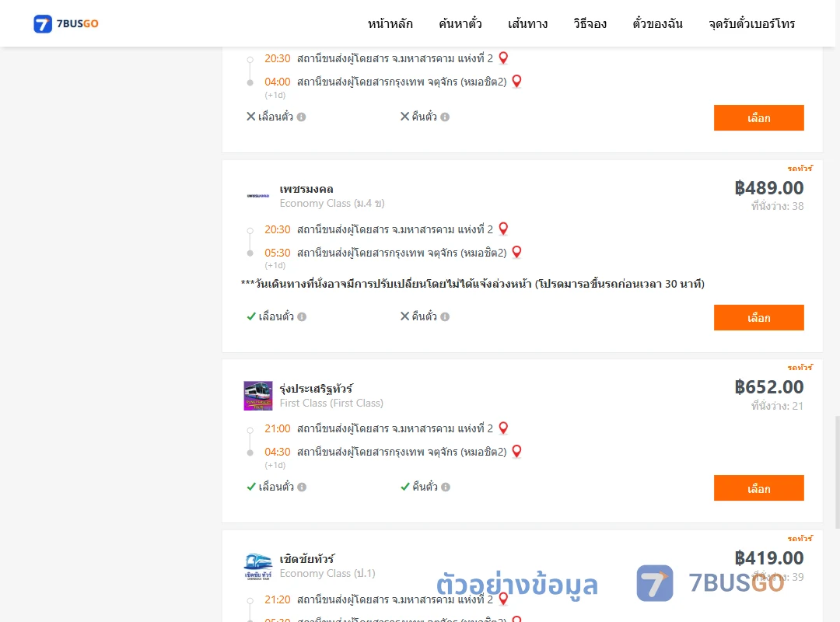Click the รุ่งประเสริฐทัวร์ bus thumbnail
Screen dimensions: 840x622
258,396
